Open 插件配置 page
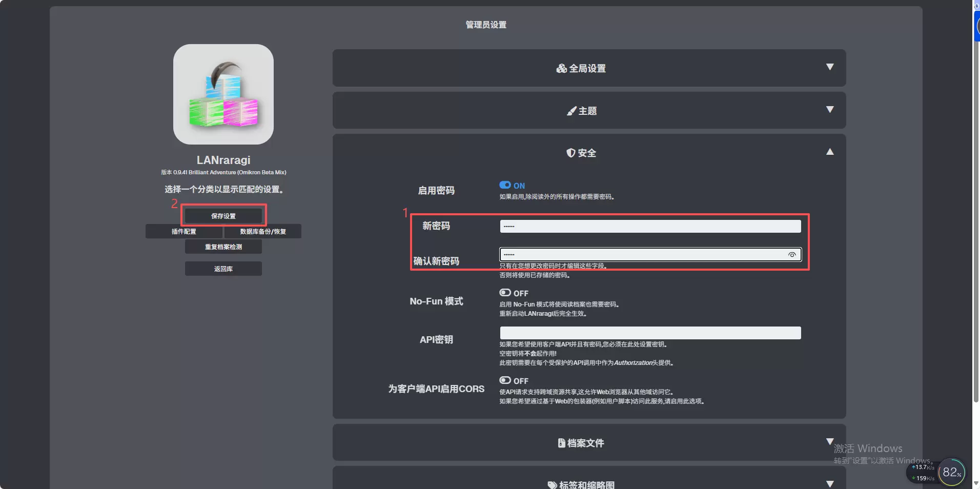Image resolution: width=980 pixels, height=489 pixels. tap(184, 232)
